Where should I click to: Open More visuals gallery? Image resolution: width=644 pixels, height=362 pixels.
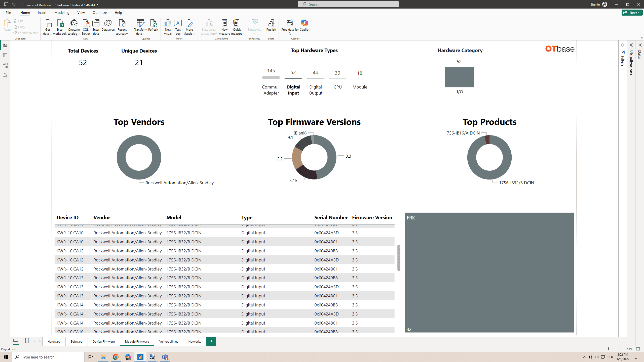189,27
